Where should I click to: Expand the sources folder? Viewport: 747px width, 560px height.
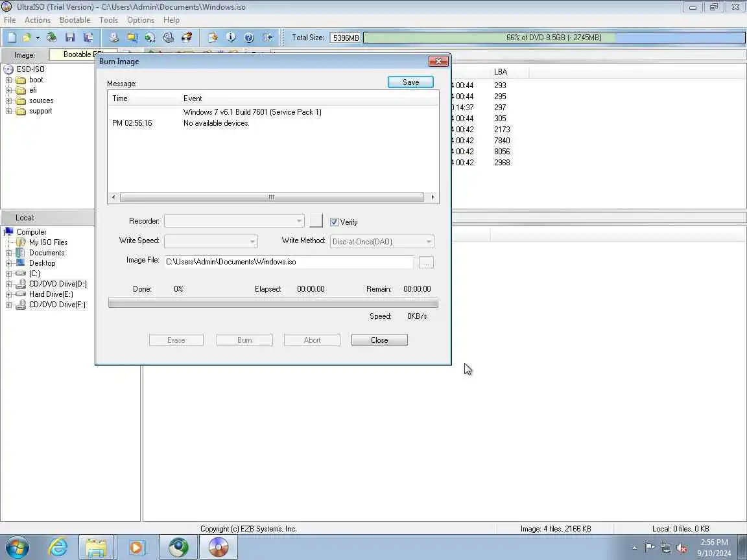pyautogui.click(x=8, y=101)
